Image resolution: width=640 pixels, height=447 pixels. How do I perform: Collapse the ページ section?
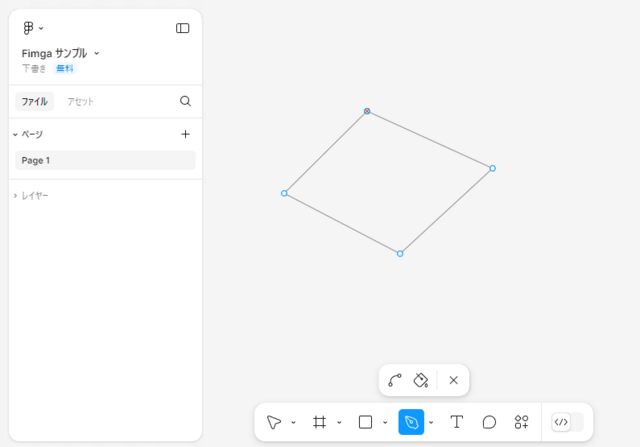pos(28,134)
